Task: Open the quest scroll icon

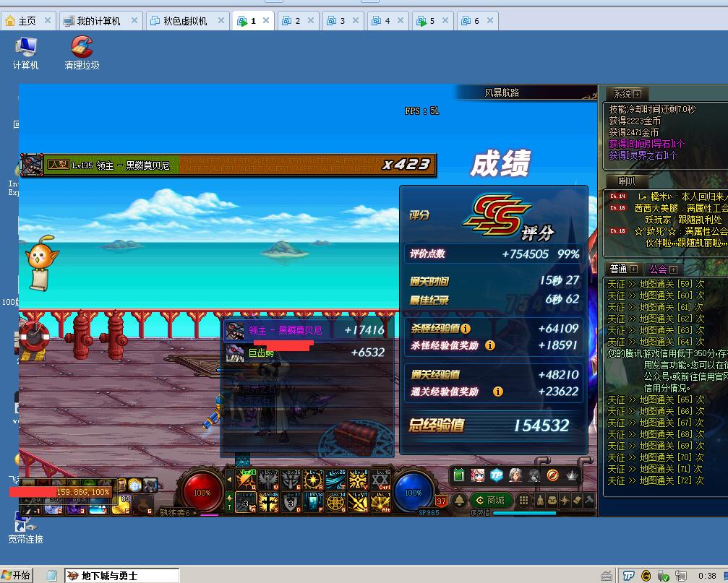Action: click(x=577, y=500)
